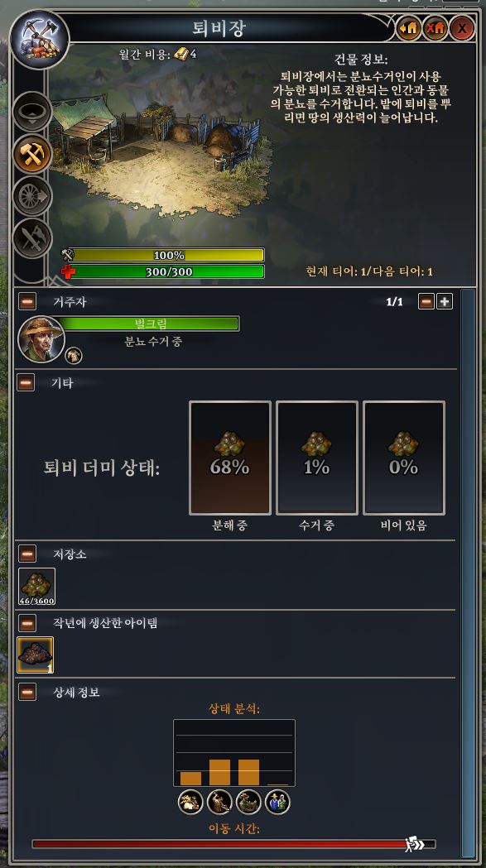Toggle the 상세 정보 section
The height and width of the screenshot is (868, 486).
click(x=27, y=692)
